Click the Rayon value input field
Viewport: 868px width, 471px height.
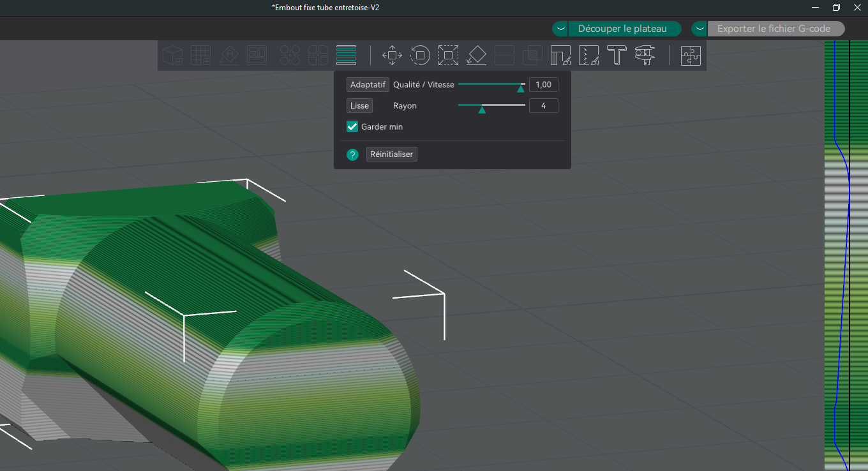tap(544, 106)
